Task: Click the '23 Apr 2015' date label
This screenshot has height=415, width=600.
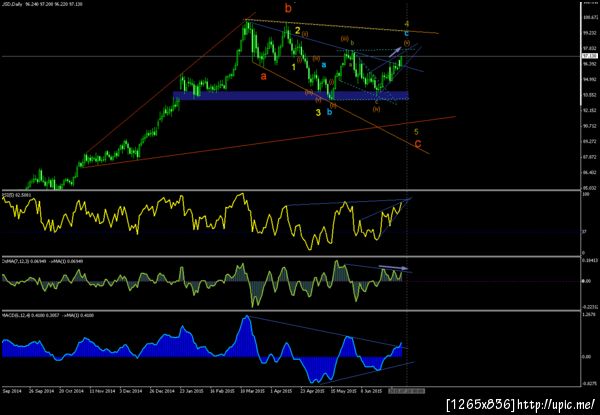Action: point(312,391)
